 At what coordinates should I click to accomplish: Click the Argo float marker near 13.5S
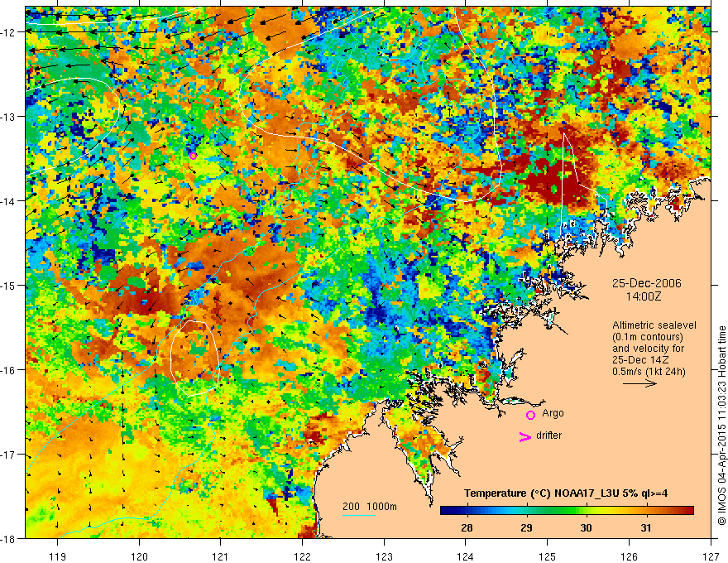193,156
